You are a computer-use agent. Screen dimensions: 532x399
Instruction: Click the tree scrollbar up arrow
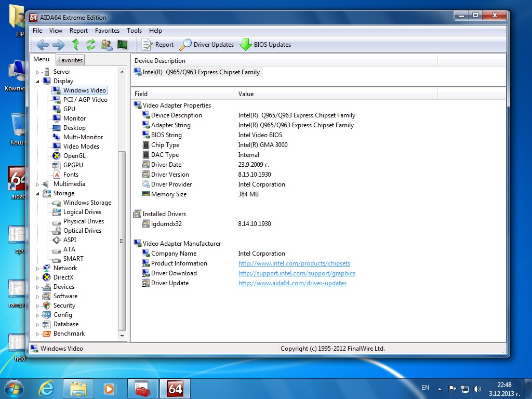(122, 72)
